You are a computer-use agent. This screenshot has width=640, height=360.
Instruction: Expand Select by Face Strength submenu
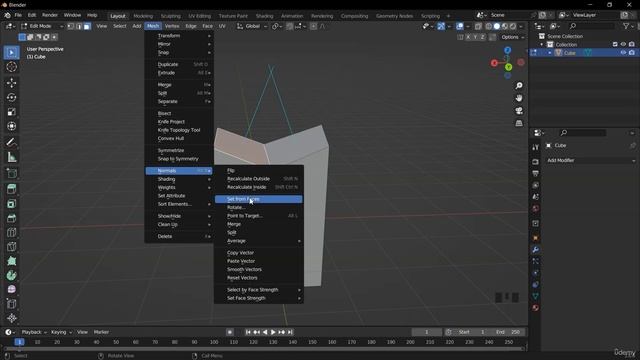tap(259, 290)
